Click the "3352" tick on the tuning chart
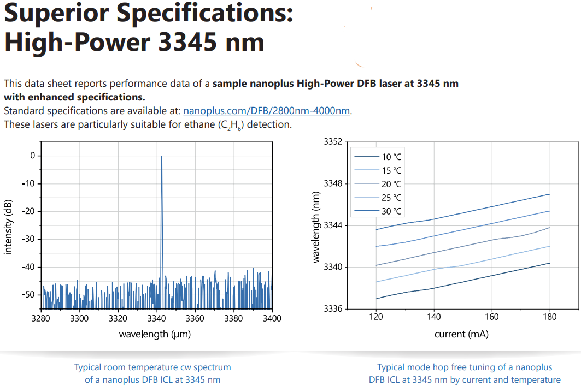The width and height of the screenshot is (581, 392). click(x=333, y=142)
